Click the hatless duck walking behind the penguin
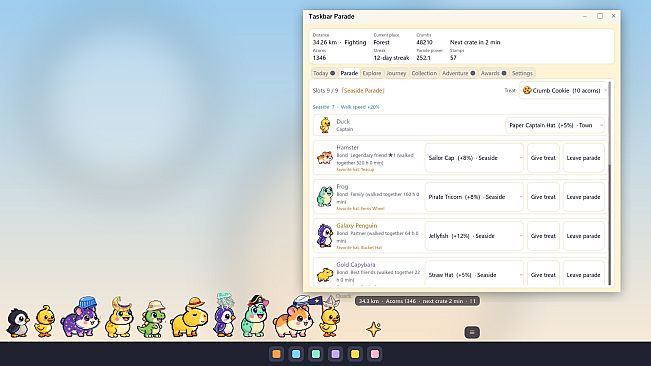The height and width of the screenshot is (366, 651). (x=44, y=321)
